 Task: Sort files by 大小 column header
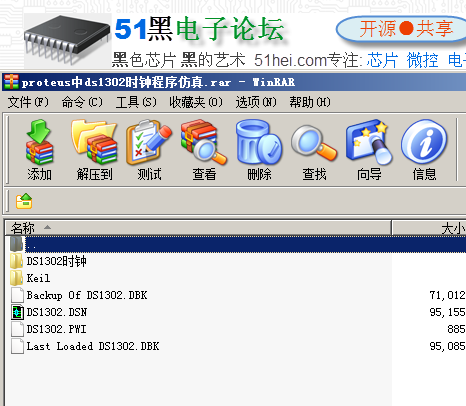tap(429, 228)
